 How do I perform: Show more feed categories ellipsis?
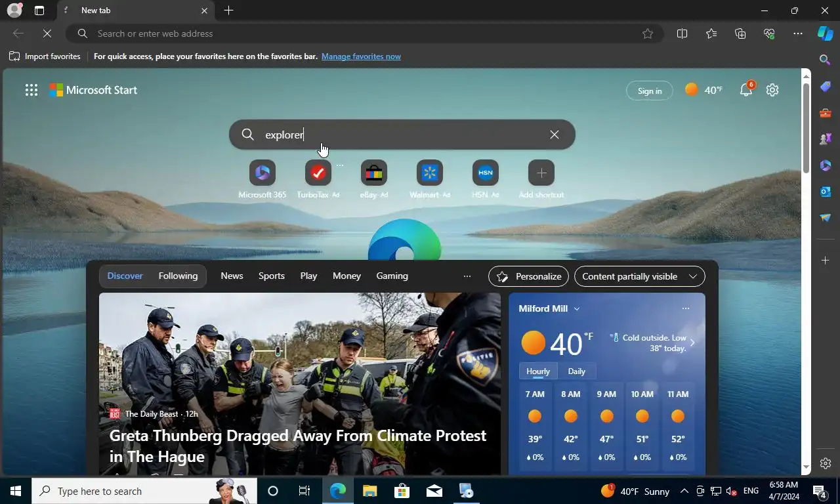coord(467,276)
